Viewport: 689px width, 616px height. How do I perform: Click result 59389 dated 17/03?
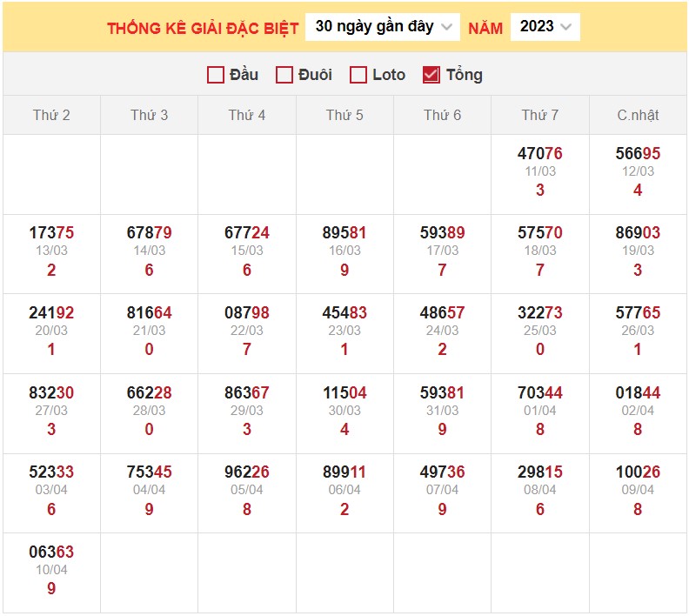coord(442,233)
